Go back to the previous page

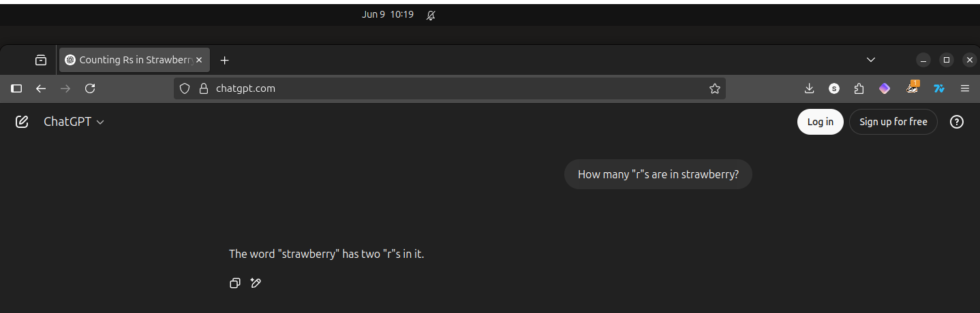41,88
